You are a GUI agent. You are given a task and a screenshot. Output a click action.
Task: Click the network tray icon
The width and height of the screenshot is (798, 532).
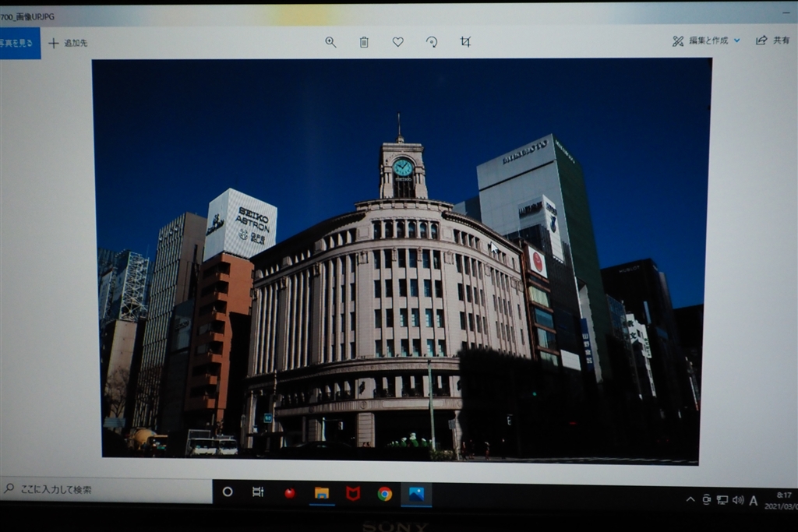coord(722,500)
